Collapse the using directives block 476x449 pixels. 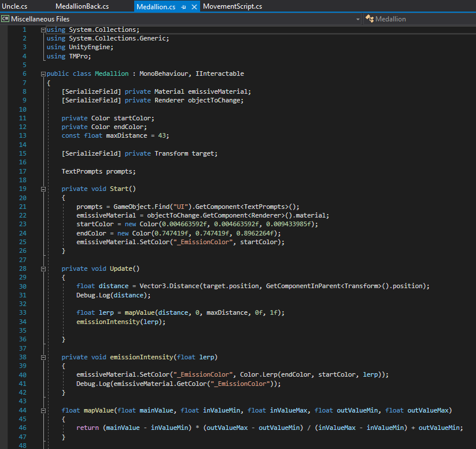click(43, 30)
